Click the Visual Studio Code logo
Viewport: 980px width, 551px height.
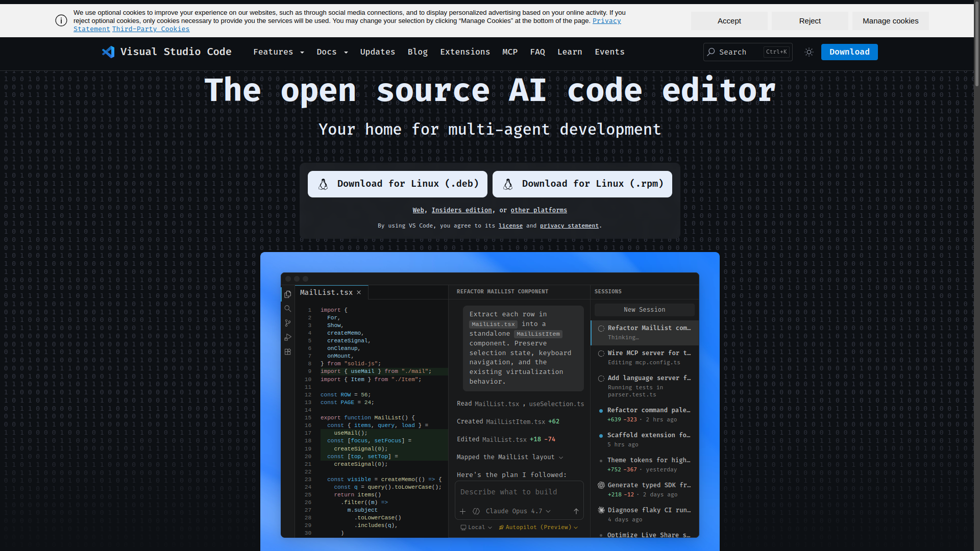166,52
